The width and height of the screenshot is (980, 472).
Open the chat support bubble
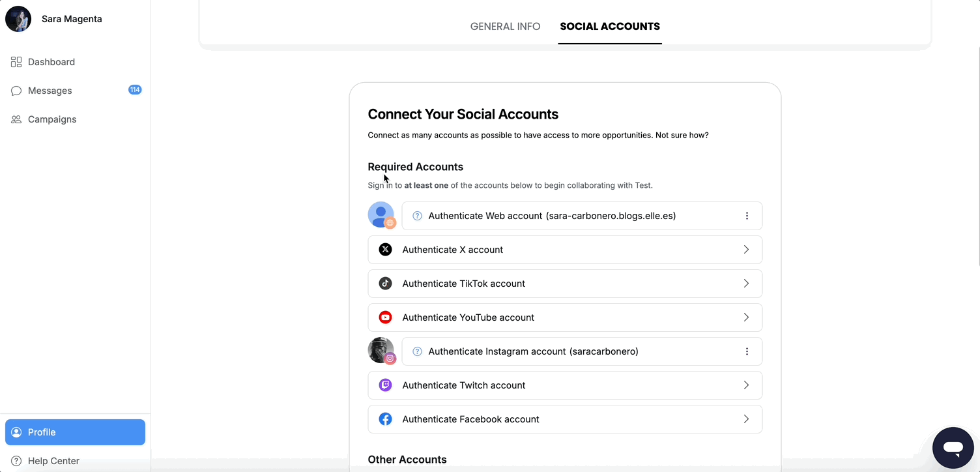click(953, 448)
